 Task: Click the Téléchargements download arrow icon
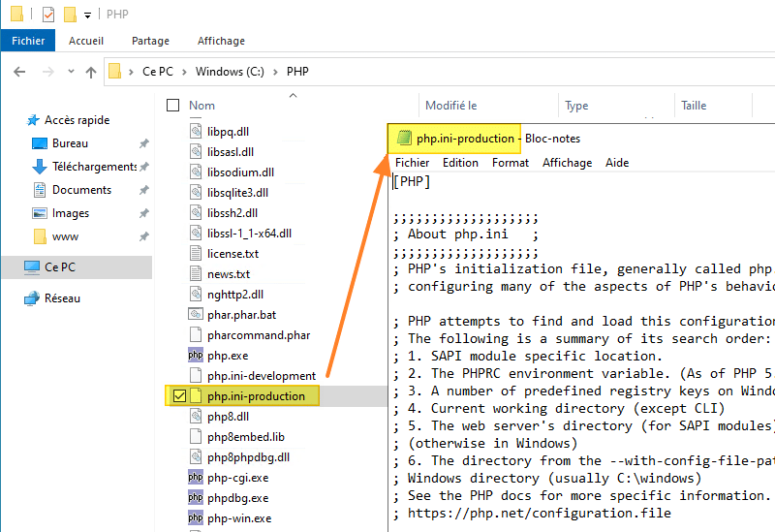click(40, 167)
